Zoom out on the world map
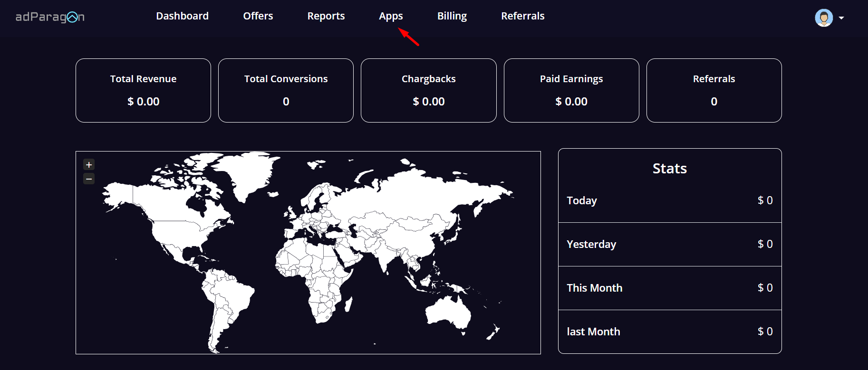The image size is (868, 370). [89, 179]
